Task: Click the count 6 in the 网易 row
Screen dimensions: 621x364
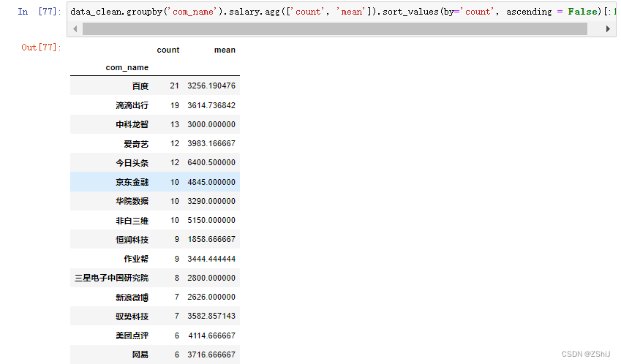Action: (x=177, y=354)
